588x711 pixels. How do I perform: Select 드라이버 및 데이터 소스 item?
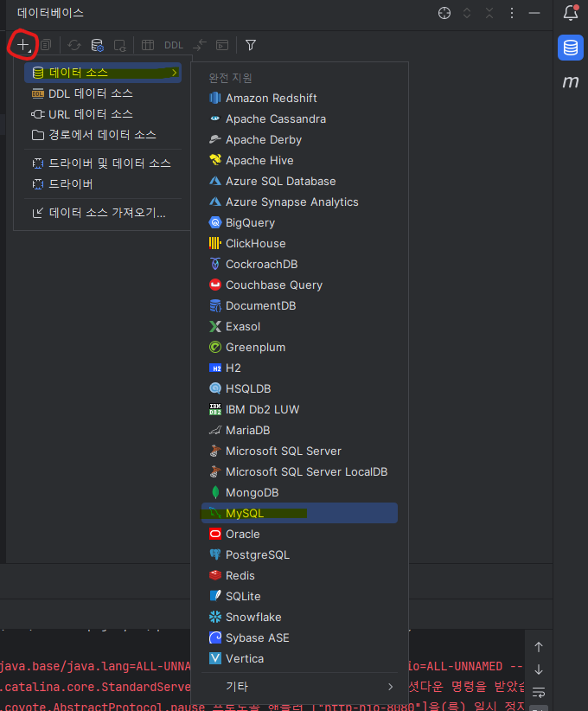click(103, 163)
